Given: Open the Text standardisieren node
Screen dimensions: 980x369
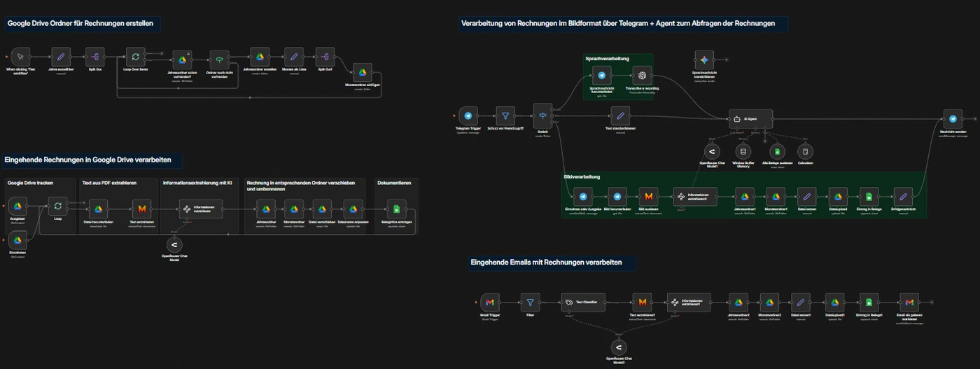Looking at the screenshot, I should (619, 116).
